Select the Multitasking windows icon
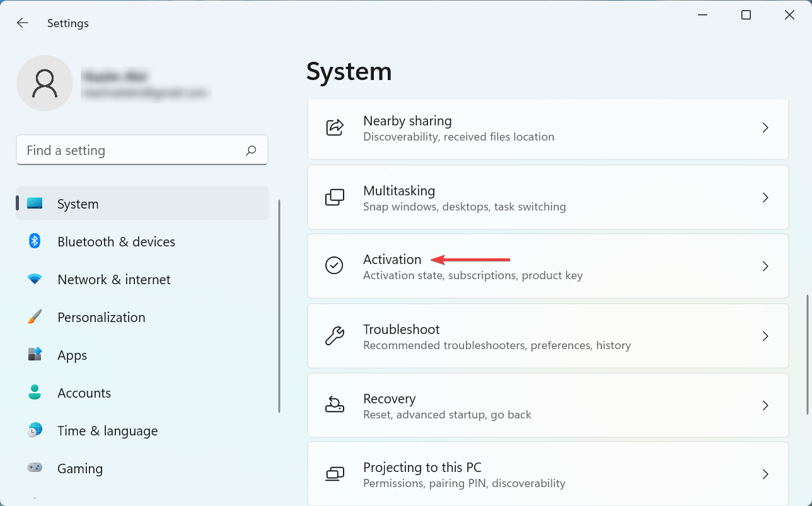This screenshot has height=506, width=812. coord(335,197)
